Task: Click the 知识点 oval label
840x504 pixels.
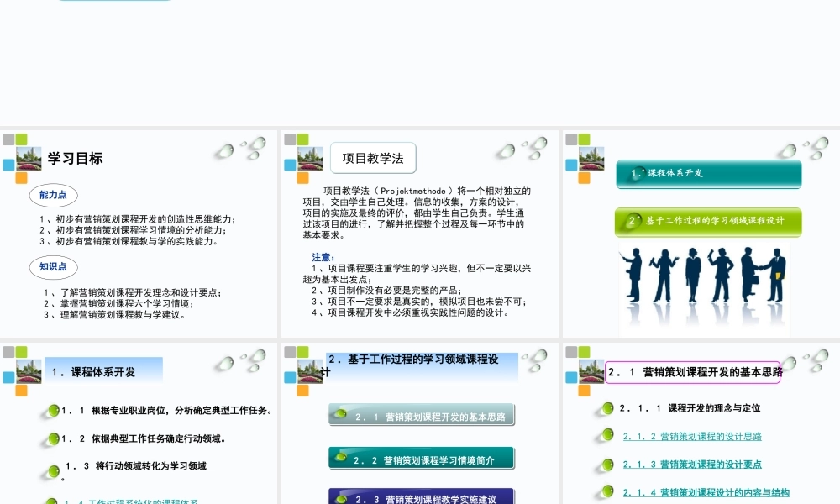Action: click(54, 268)
